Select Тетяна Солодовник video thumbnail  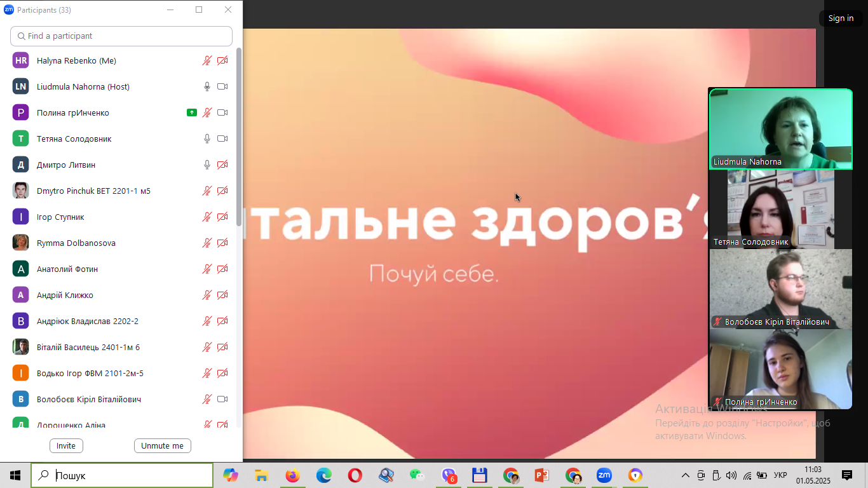pos(780,209)
